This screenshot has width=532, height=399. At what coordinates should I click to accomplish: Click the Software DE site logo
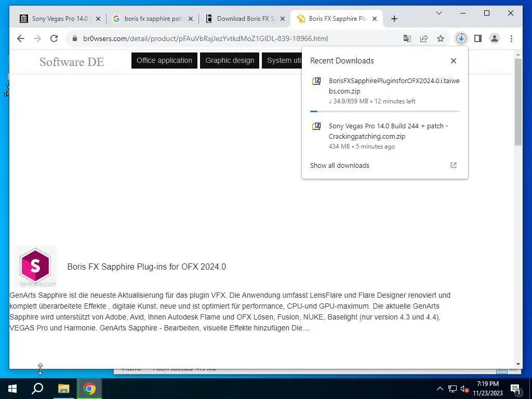pyautogui.click(x=72, y=62)
